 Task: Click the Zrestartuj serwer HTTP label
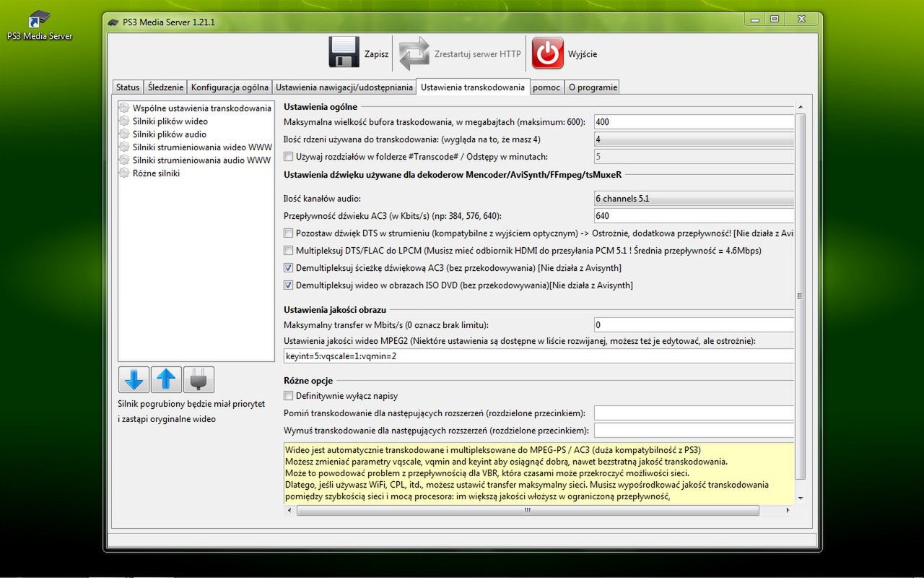(477, 54)
